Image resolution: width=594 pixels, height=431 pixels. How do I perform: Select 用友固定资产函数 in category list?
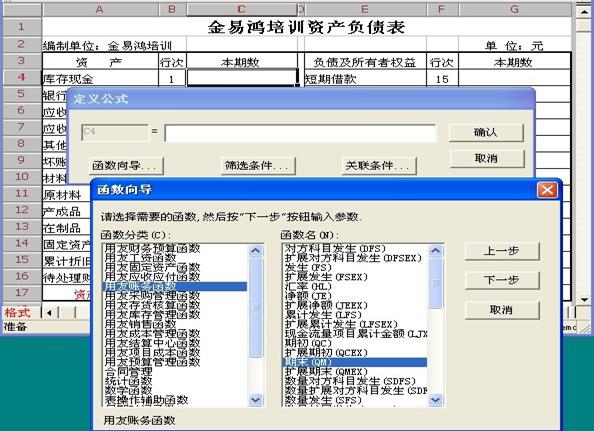152,267
